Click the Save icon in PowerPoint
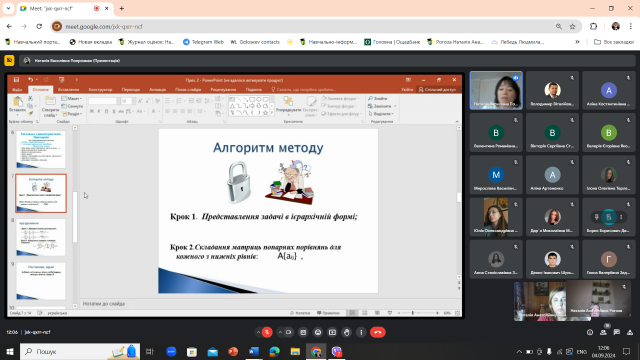This screenshot has height=360, width=640. pyautogui.click(x=16, y=80)
